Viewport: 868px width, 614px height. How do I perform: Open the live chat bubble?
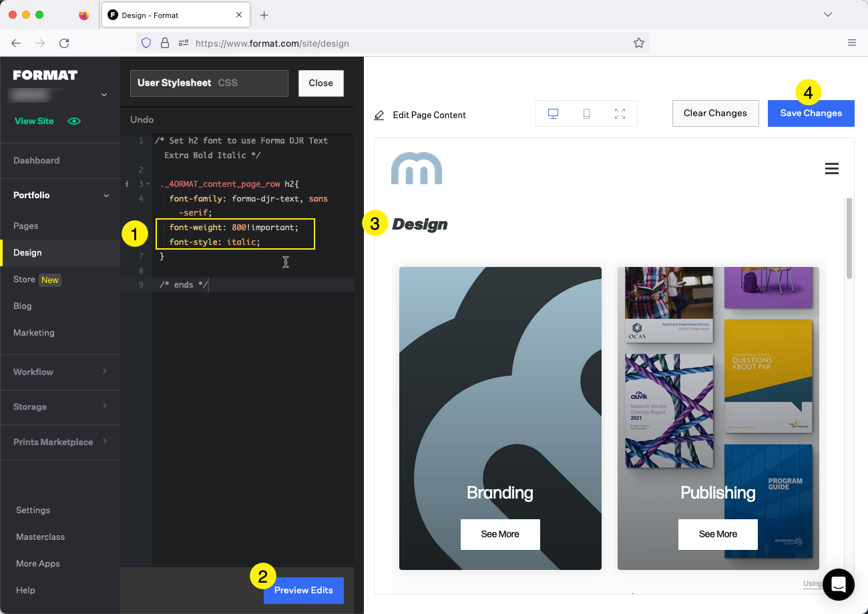click(839, 585)
